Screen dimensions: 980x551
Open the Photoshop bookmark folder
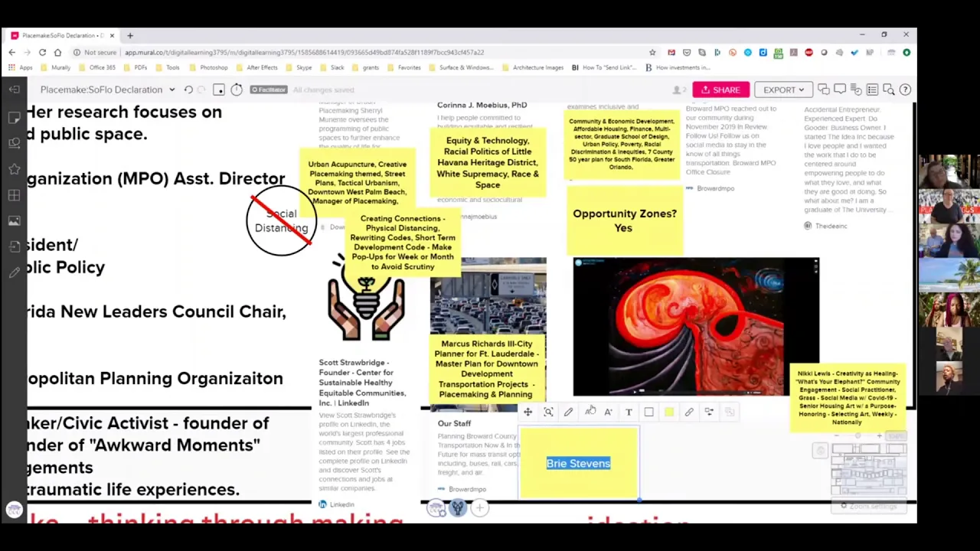(x=208, y=67)
